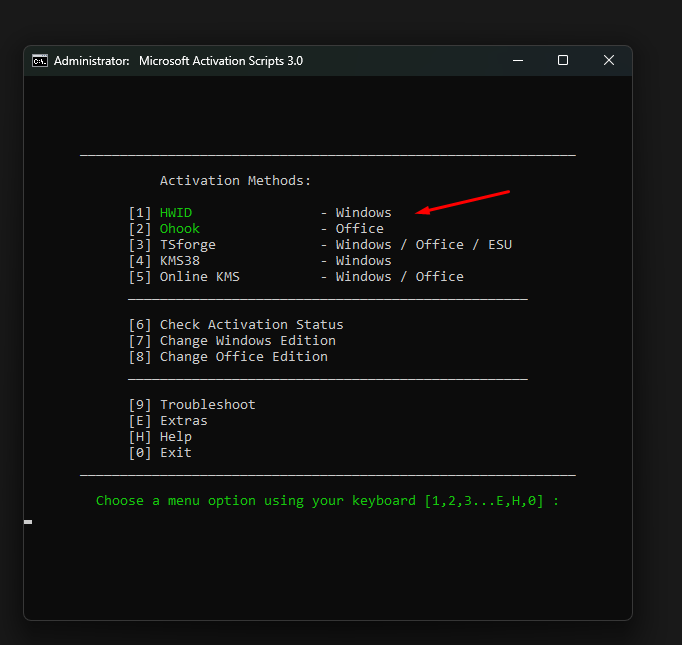Click the blinking cursor below the prompt
The height and width of the screenshot is (645, 682).
(28, 522)
